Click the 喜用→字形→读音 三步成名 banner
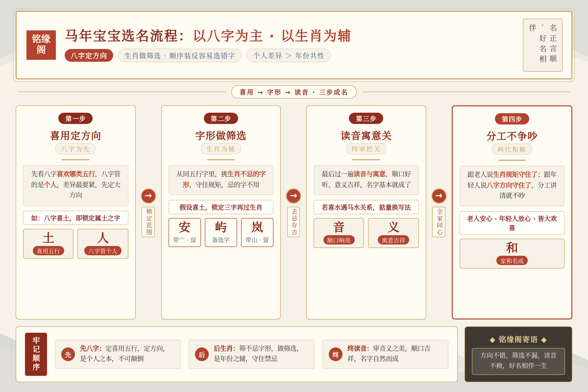 [x=294, y=92]
